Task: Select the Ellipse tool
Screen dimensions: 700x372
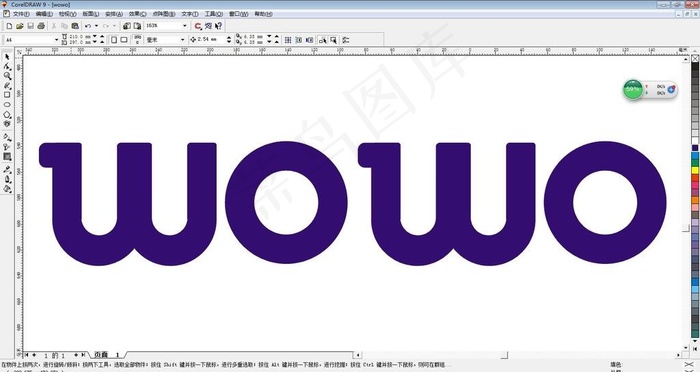Action: pyautogui.click(x=7, y=104)
